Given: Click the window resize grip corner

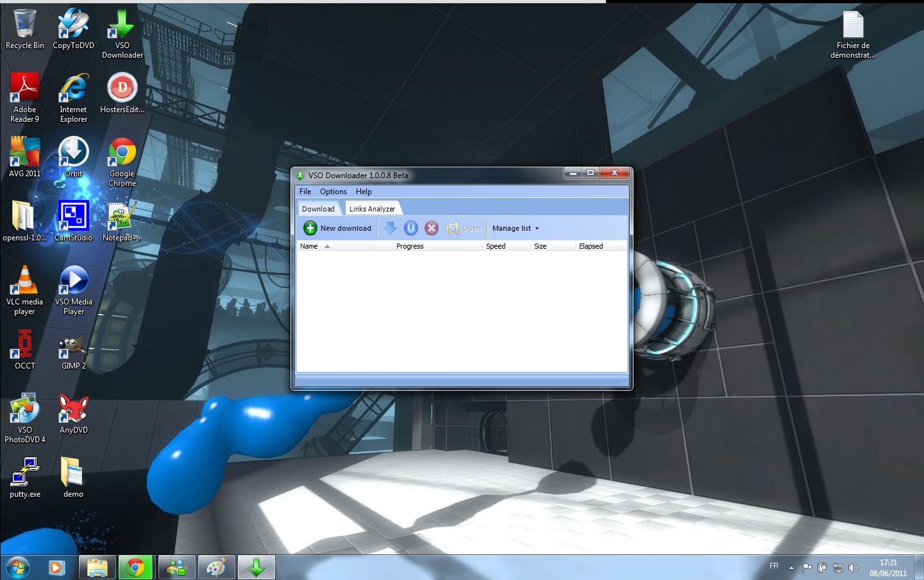Looking at the screenshot, I should point(624,382).
